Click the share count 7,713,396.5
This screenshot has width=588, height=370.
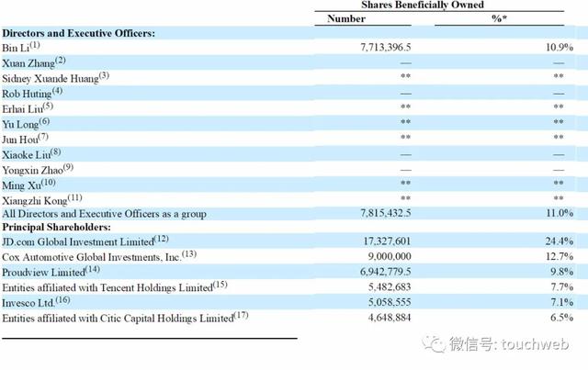tap(386, 47)
